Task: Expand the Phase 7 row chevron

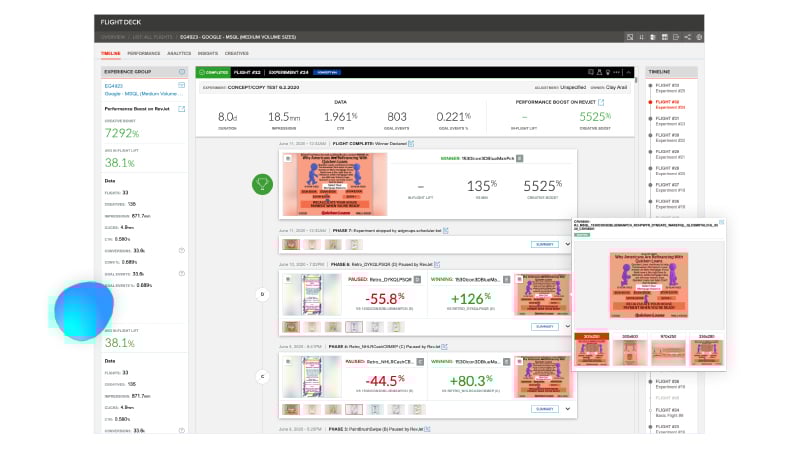Action: pos(567,243)
